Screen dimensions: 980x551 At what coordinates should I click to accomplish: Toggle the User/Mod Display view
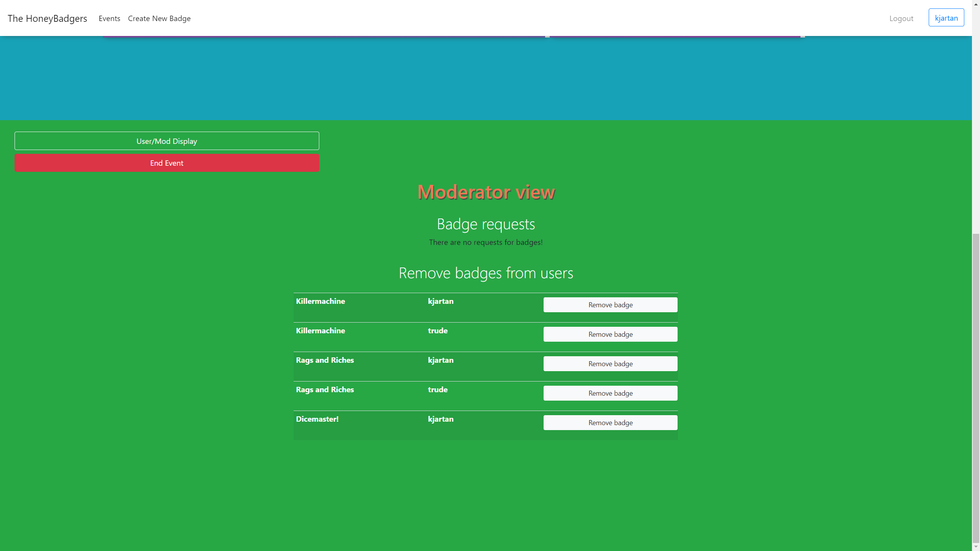[x=167, y=141]
